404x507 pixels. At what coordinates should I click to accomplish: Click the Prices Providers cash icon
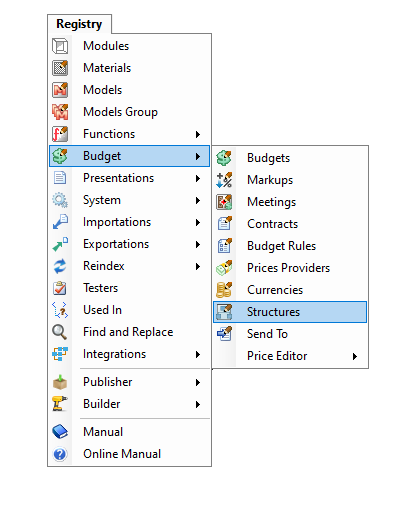coord(224,268)
